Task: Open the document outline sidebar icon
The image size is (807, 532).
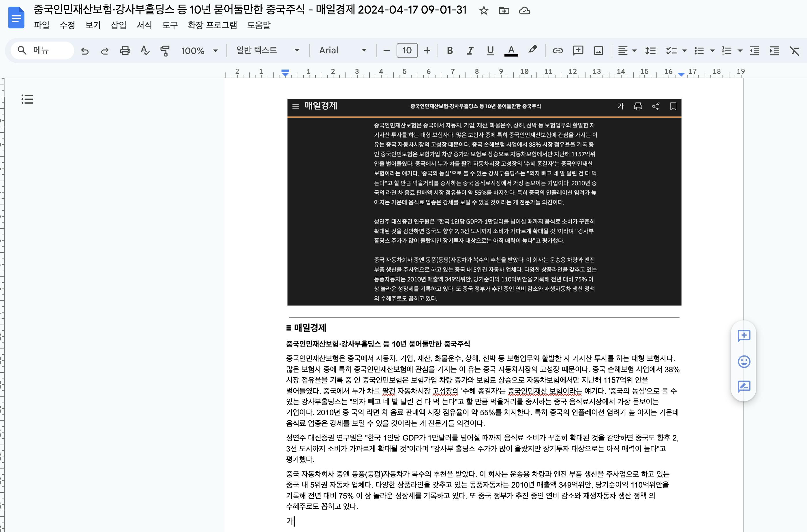Action: (x=27, y=99)
